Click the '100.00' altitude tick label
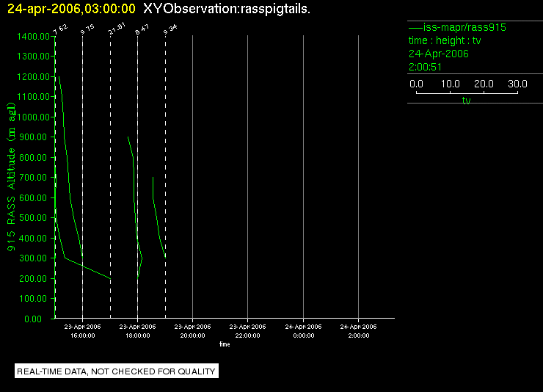Screen dimensions: 543x392 coord(33,299)
